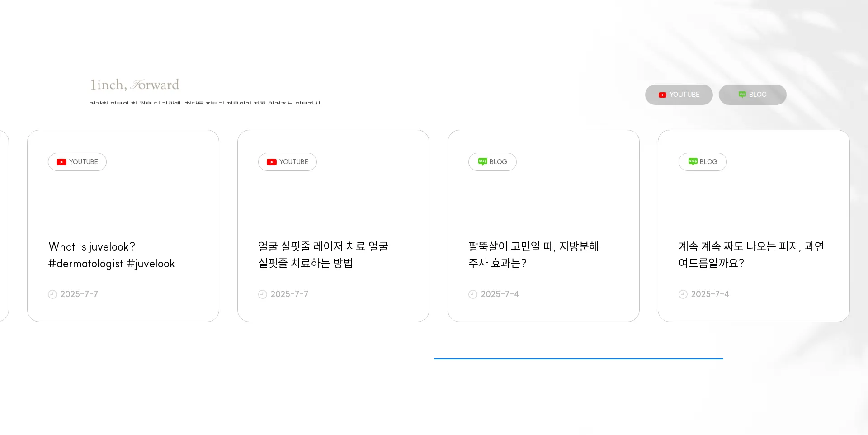Click blog icon in top filter button
Screen dimensions: 868x435
pos(742,95)
